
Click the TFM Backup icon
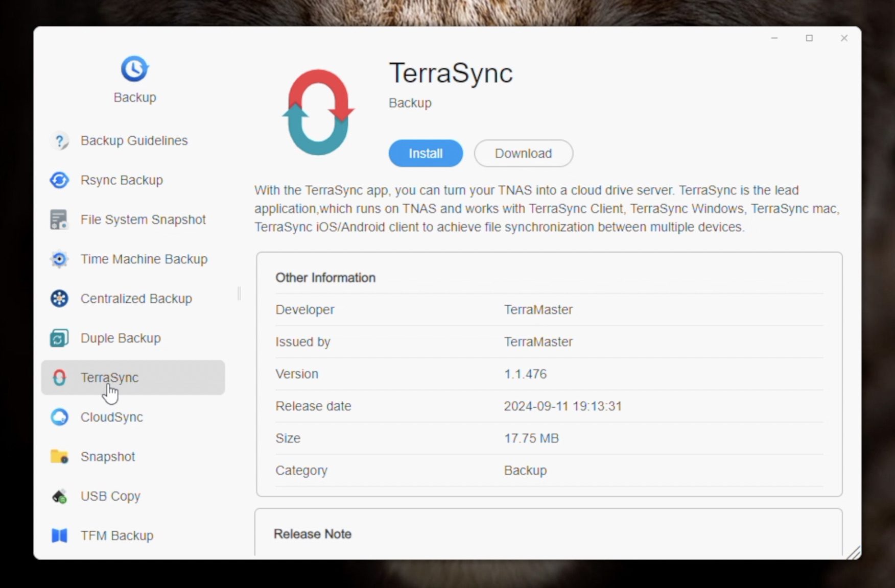coord(59,535)
